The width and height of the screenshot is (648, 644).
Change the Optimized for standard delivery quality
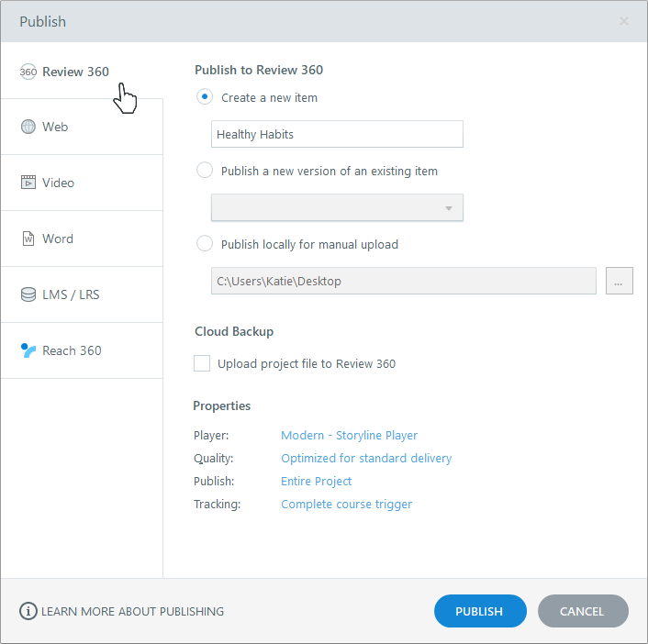tap(366, 458)
